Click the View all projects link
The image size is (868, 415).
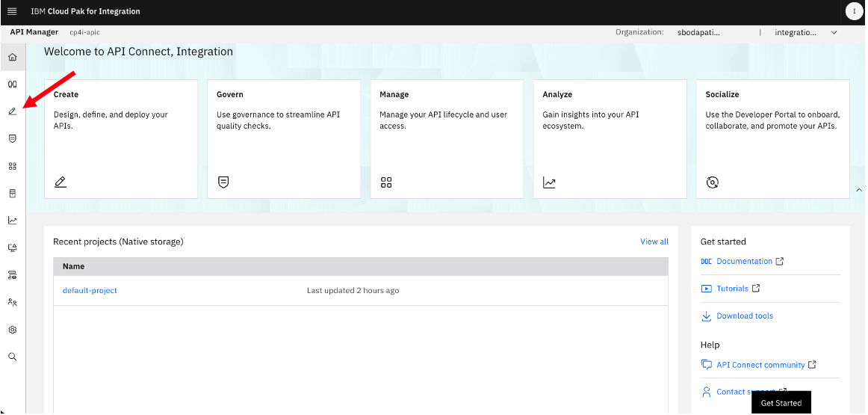tap(654, 242)
